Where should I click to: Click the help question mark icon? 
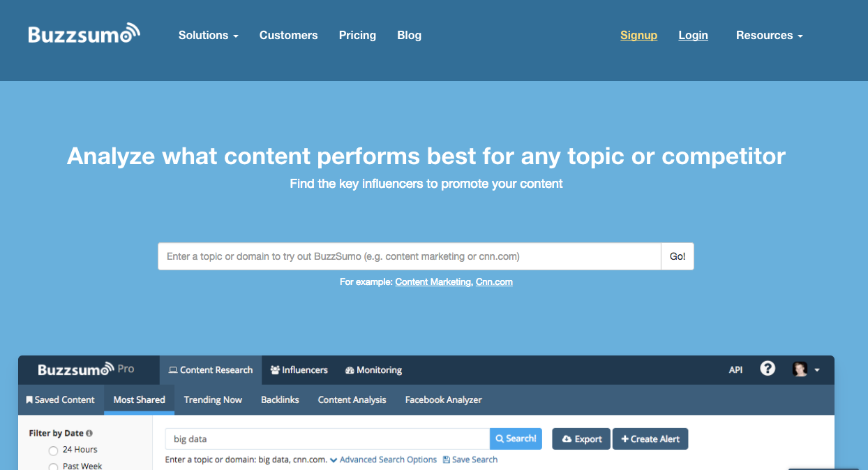(768, 369)
